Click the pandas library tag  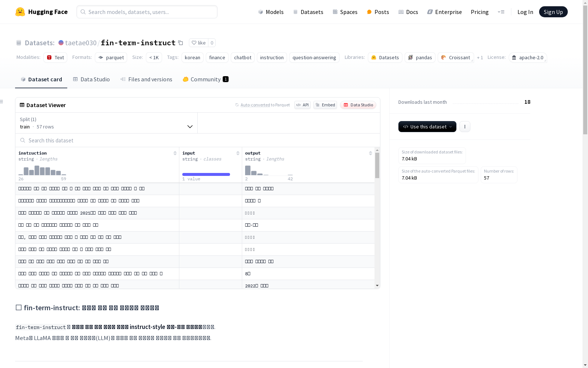[420, 57]
